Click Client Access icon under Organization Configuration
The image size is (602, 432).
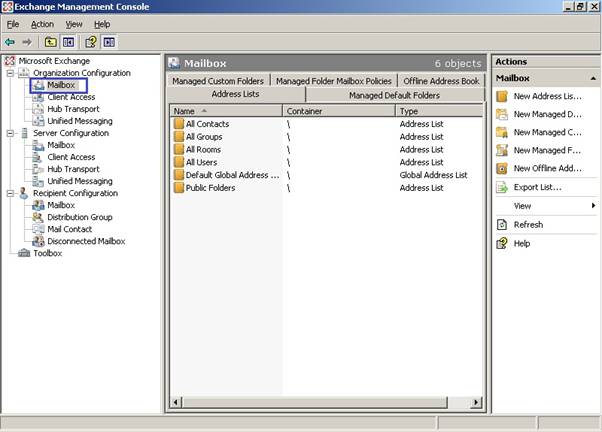38,97
